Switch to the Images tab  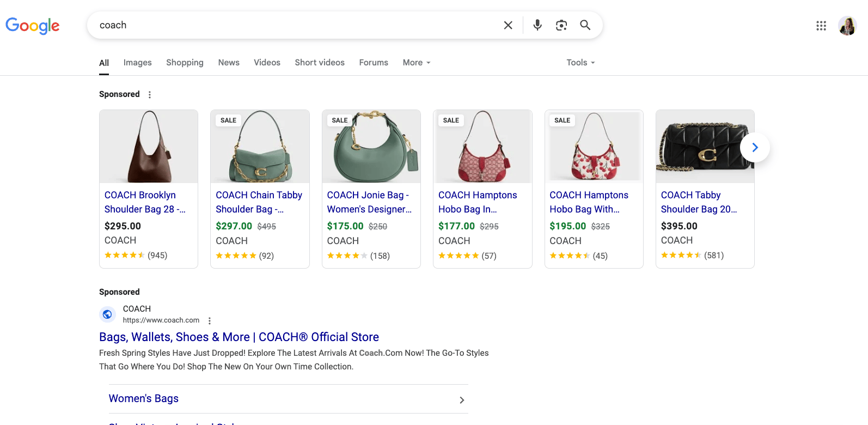[137, 63]
